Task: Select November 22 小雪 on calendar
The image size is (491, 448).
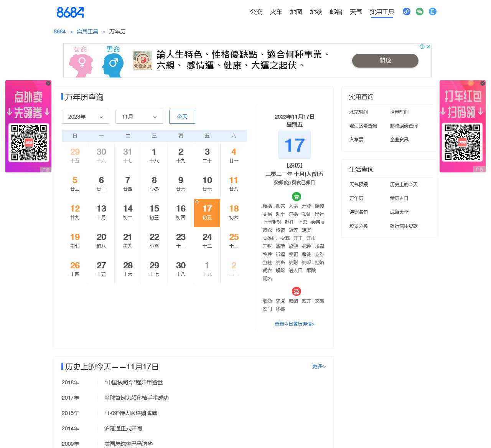Action: pyautogui.click(x=154, y=241)
